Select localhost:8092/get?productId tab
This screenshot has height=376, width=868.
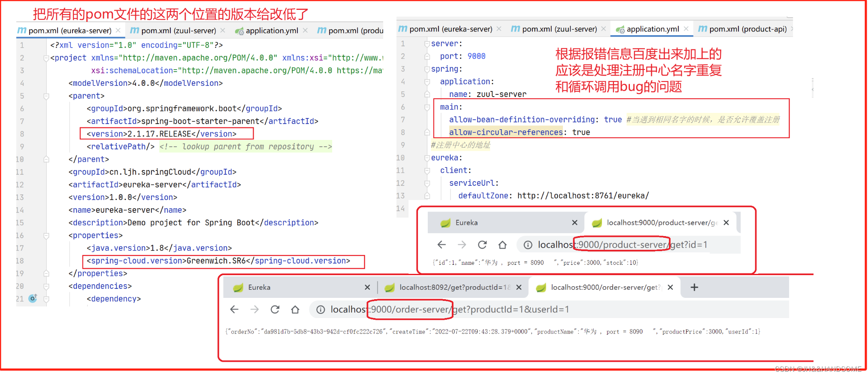452,287
